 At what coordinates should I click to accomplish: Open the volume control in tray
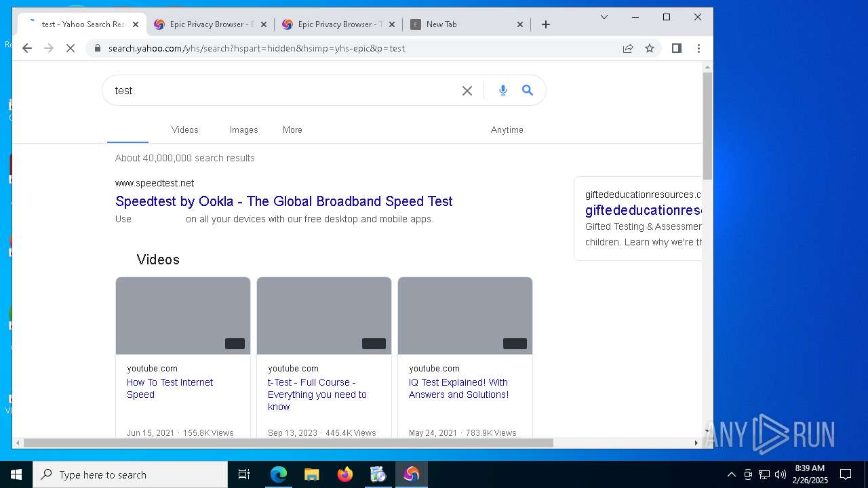click(x=780, y=474)
